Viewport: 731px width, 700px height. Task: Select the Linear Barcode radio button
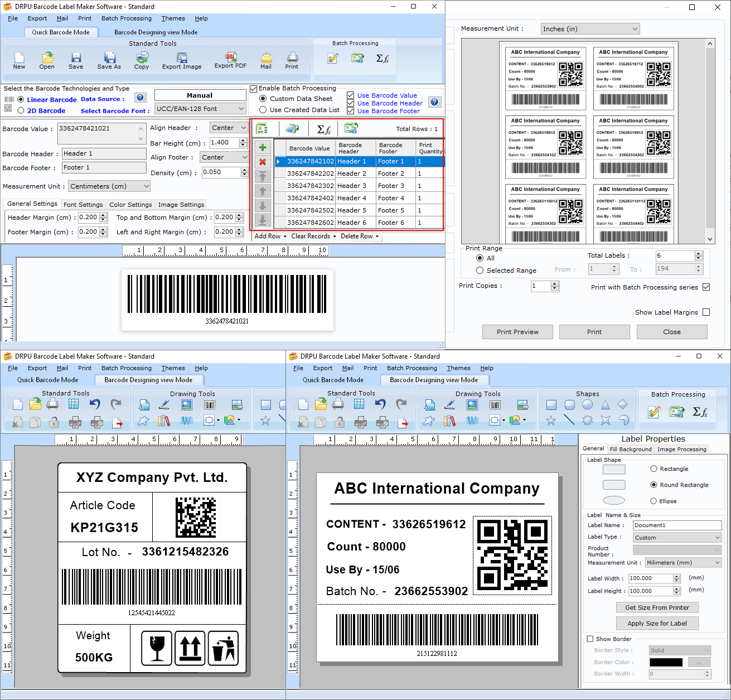(21, 99)
